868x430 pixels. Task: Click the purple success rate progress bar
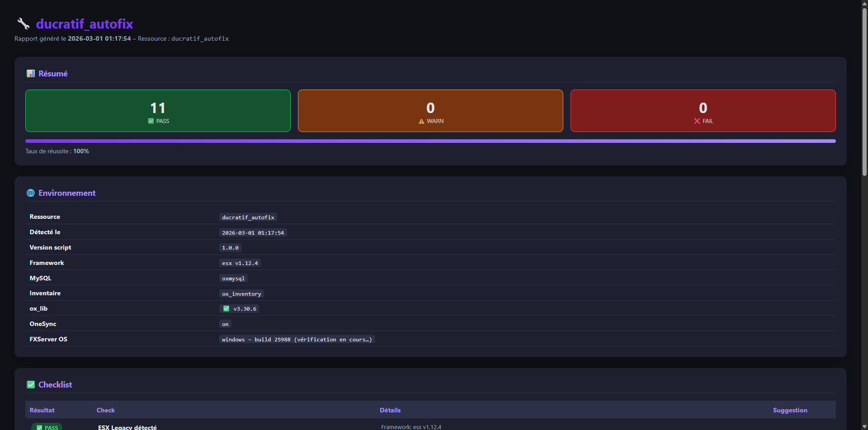[x=430, y=141]
